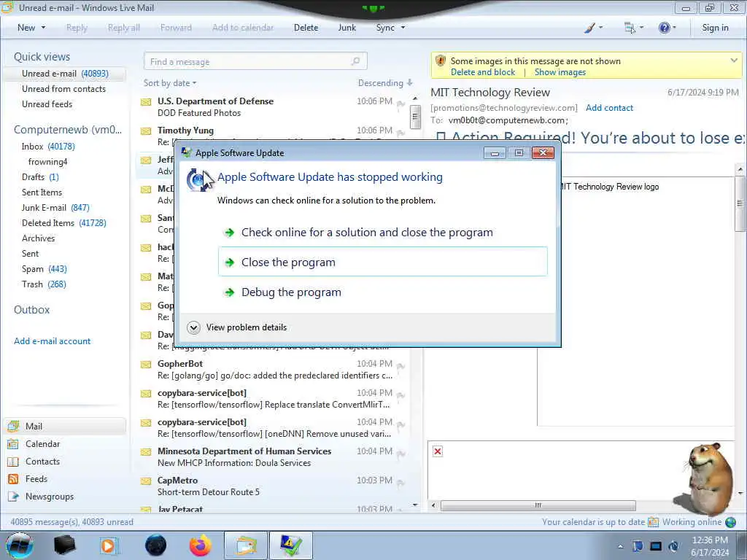
Task: Choose Close the program
Action: click(382, 262)
